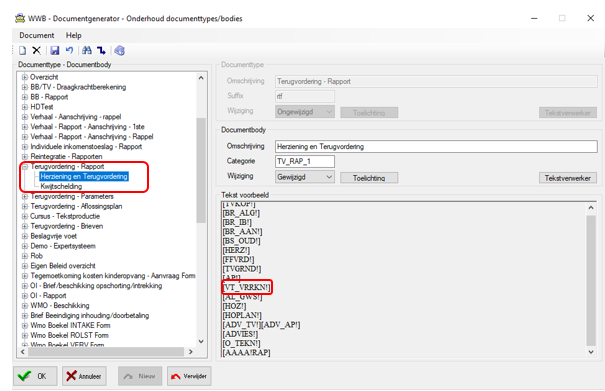Click the Annuleer button
The image size is (605, 391).
coord(84,376)
